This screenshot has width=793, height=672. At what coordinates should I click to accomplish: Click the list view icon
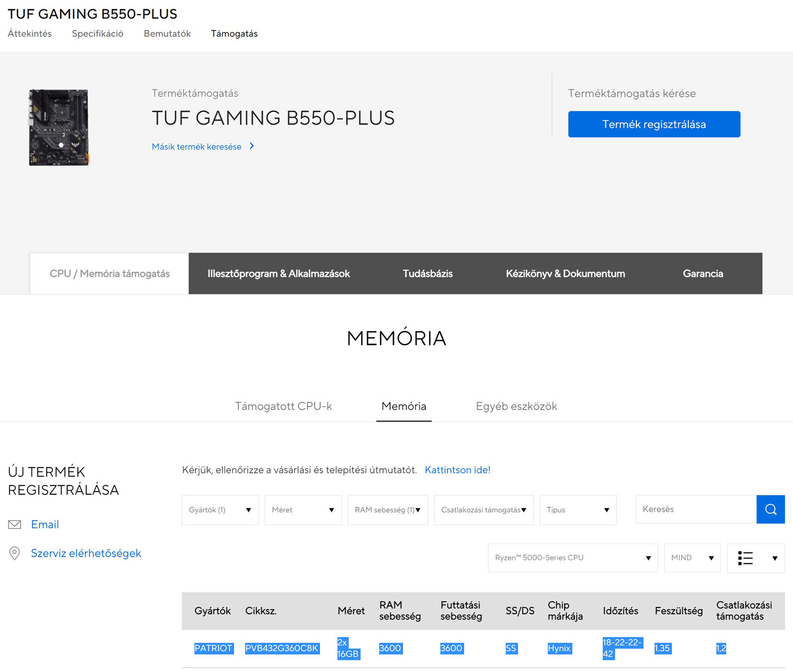[745, 558]
